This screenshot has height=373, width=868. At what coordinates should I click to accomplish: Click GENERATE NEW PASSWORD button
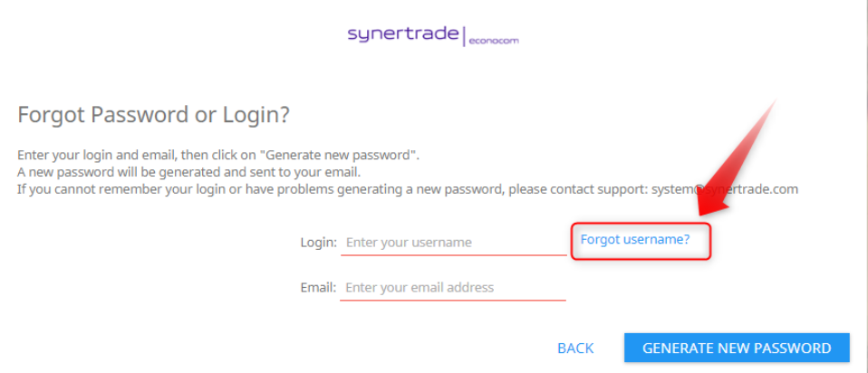pos(737,348)
